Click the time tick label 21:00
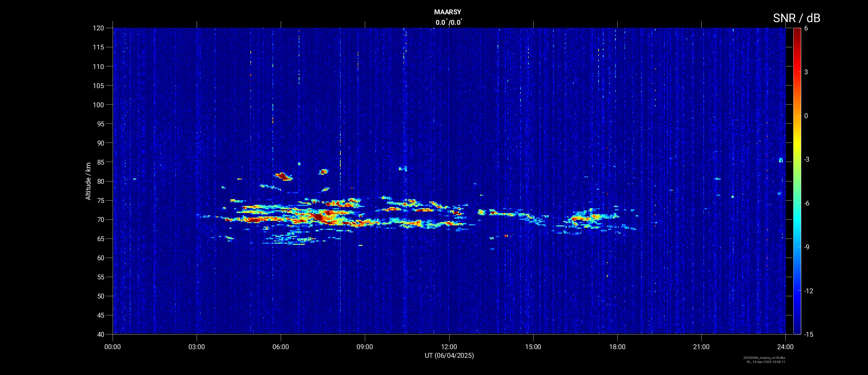This screenshot has width=868, height=375. tap(701, 347)
